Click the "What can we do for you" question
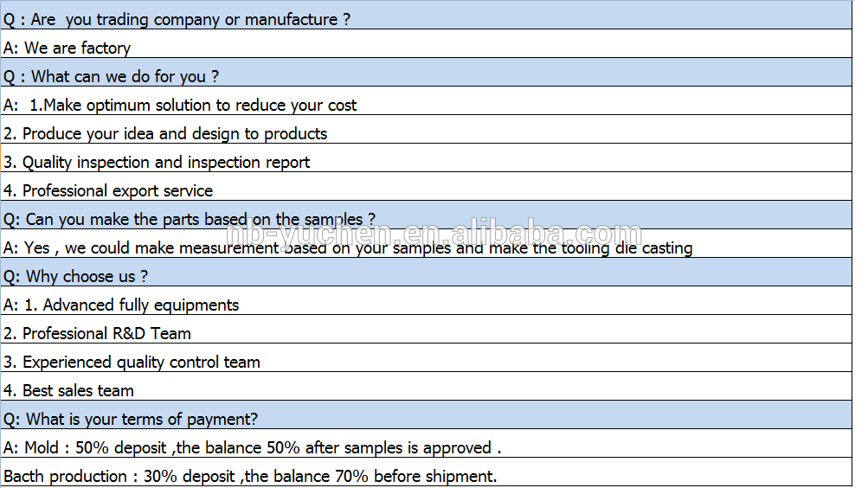The image size is (868, 488). [x=112, y=76]
